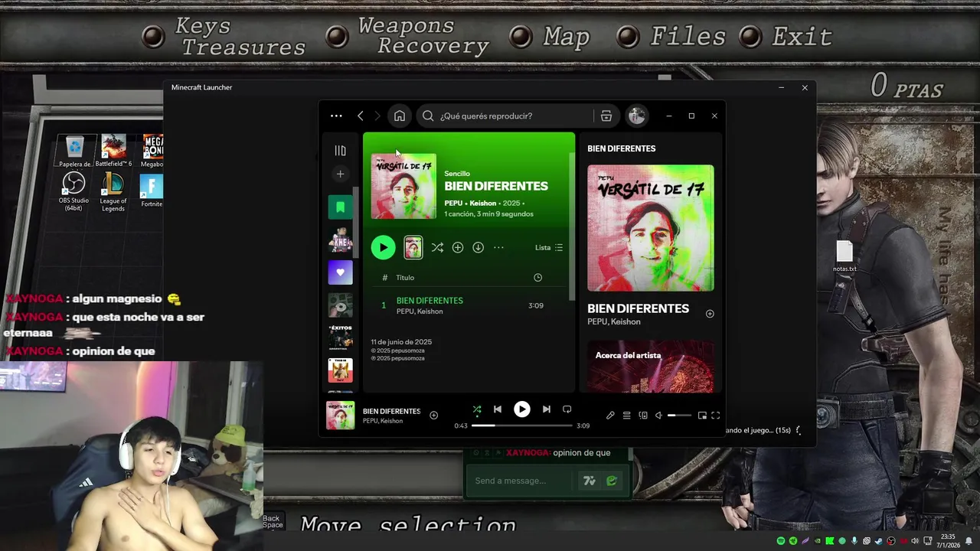Open the This Is playlist thumbnail in the sidebar
Image resolution: width=980 pixels, height=551 pixels.
click(341, 370)
